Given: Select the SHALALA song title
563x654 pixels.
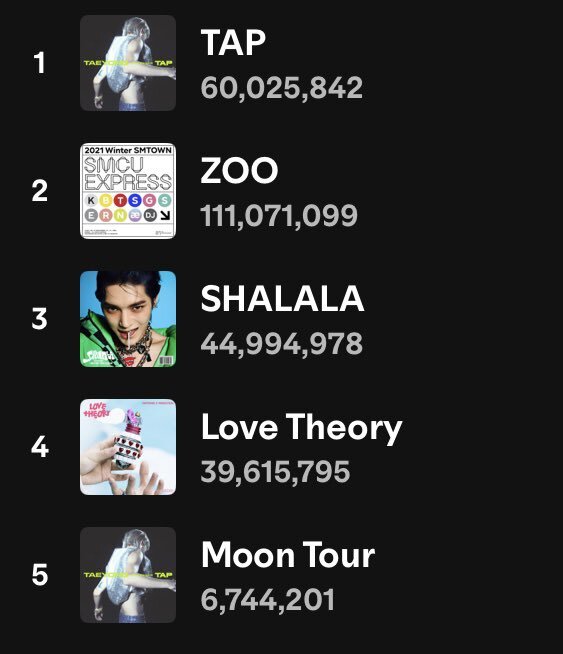Looking at the screenshot, I should tap(282, 298).
